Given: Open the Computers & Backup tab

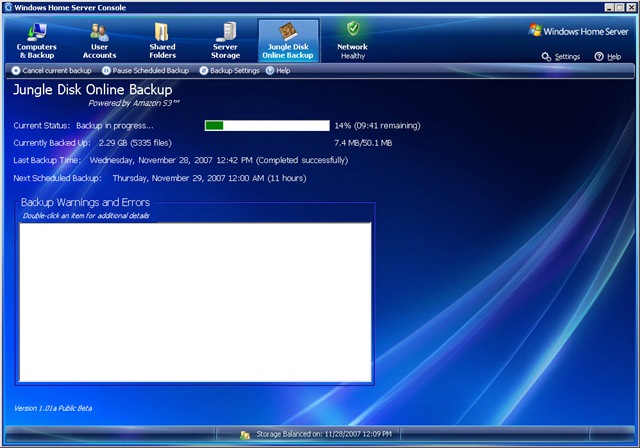Looking at the screenshot, I should [x=37, y=41].
